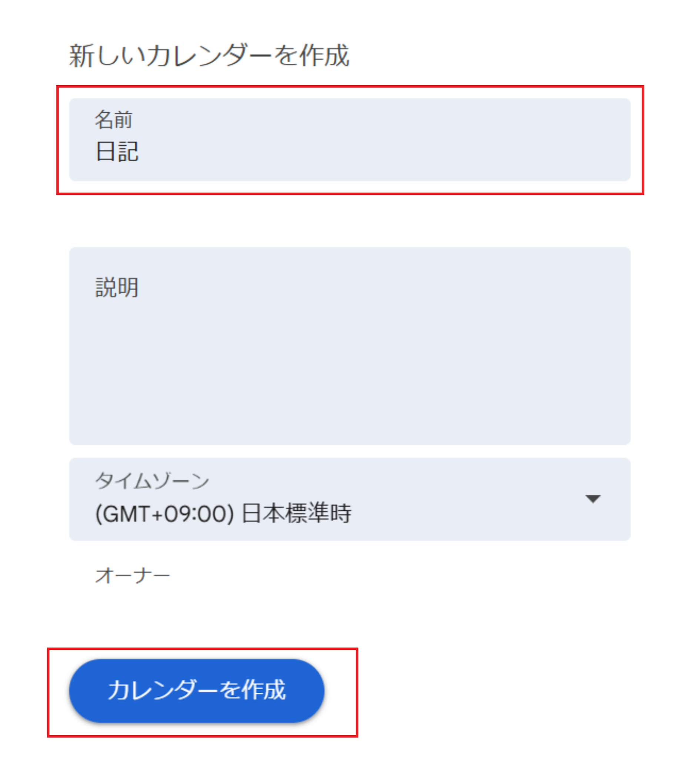Click the GMT+09:00 offset text
The image size is (700, 759).
164,514
